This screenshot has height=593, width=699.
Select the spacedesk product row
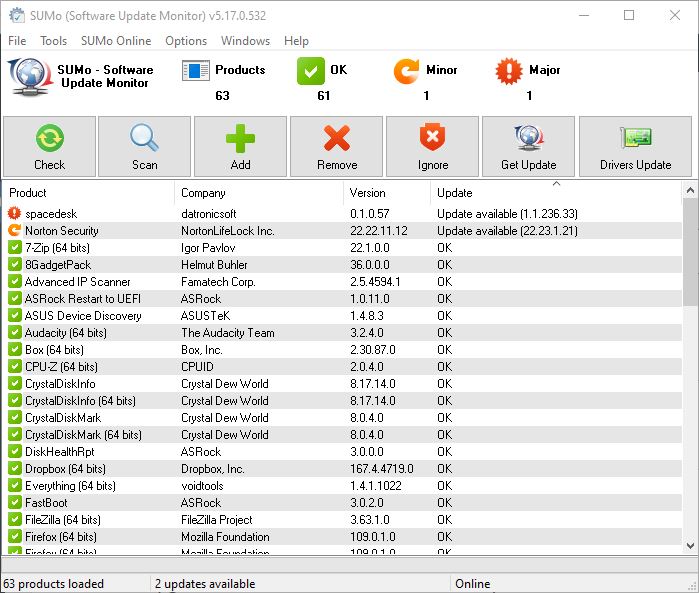click(342, 214)
